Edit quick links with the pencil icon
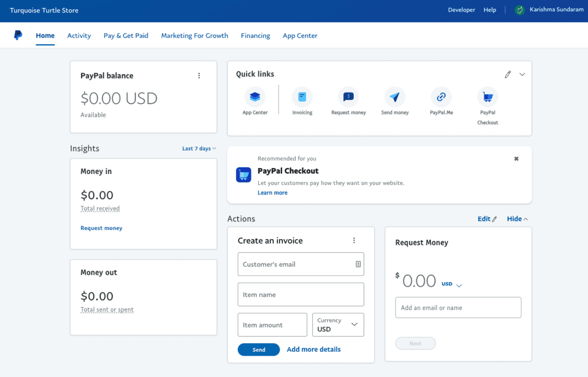588x377 pixels. (508, 75)
